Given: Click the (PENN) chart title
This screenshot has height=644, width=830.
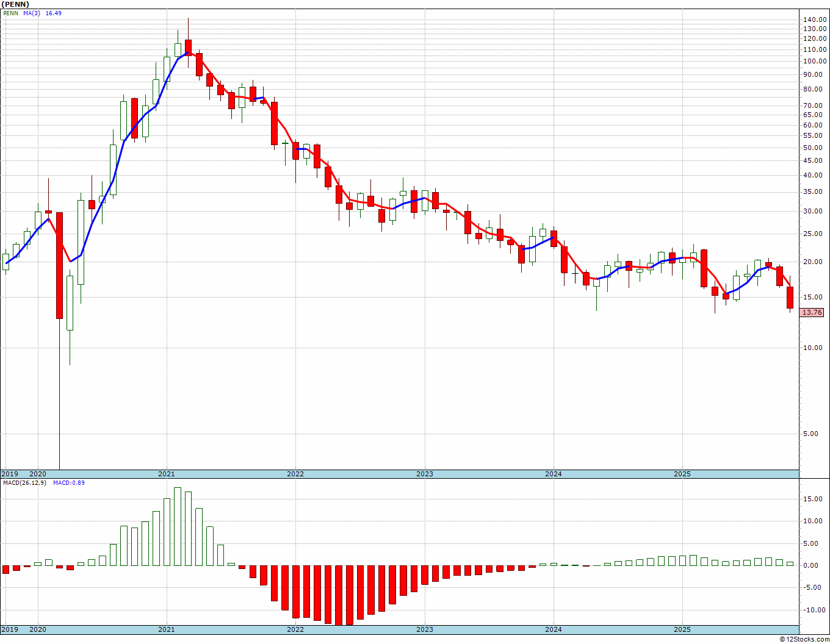Looking at the screenshot, I should 15,4.
